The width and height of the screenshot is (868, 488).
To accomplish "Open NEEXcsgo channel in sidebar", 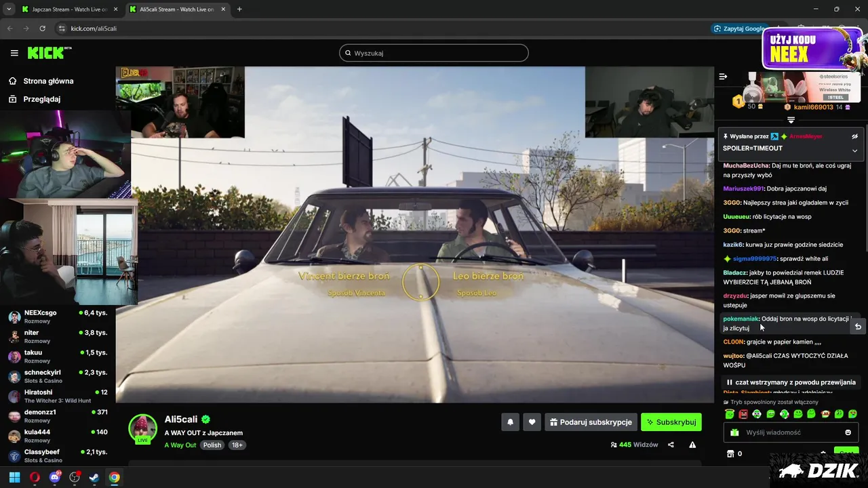I will (58, 317).
